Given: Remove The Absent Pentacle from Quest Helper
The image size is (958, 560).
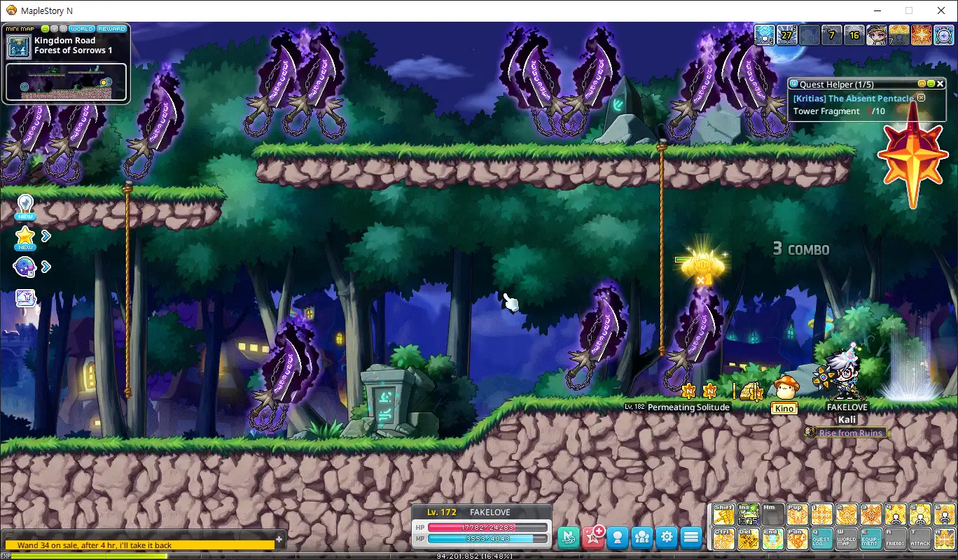Looking at the screenshot, I should click(921, 98).
